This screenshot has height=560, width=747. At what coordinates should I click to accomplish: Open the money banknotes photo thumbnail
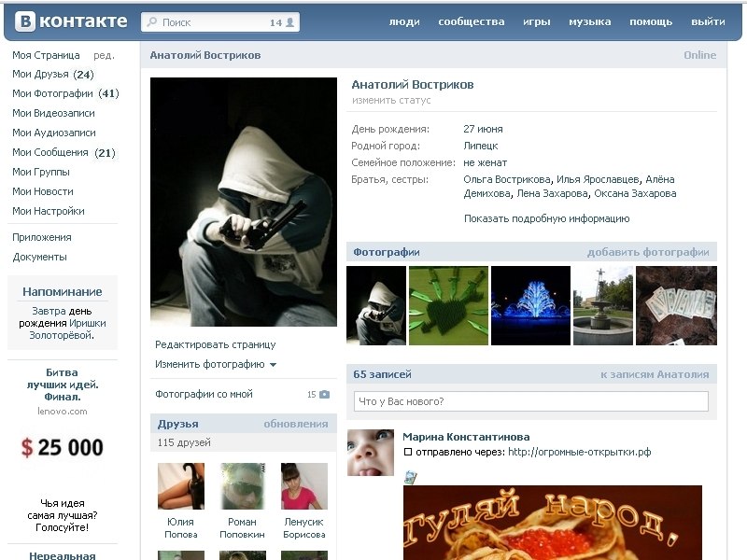click(676, 306)
